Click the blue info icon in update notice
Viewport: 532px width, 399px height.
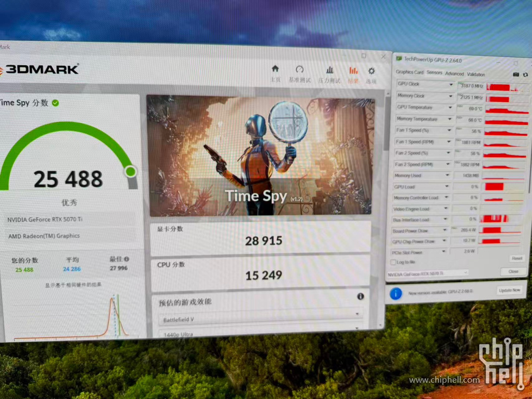click(396, 293)
